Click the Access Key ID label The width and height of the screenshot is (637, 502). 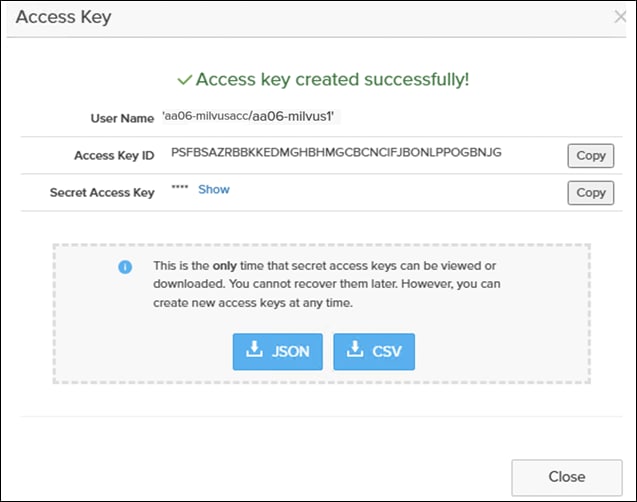click(114, 155)
